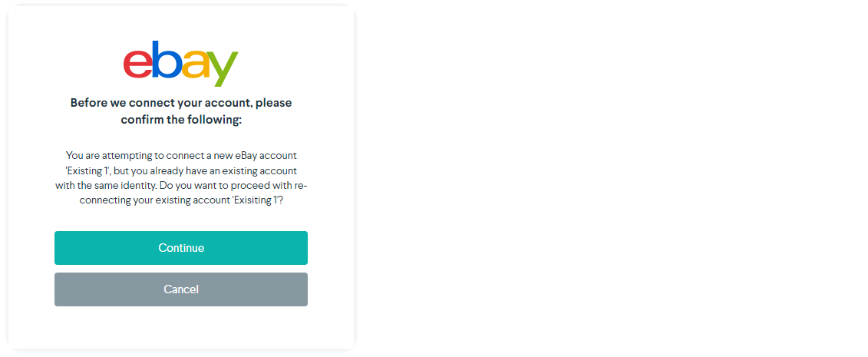
Task: Click the gap between Continue and Cancel buttons
Action: [181, 269]
